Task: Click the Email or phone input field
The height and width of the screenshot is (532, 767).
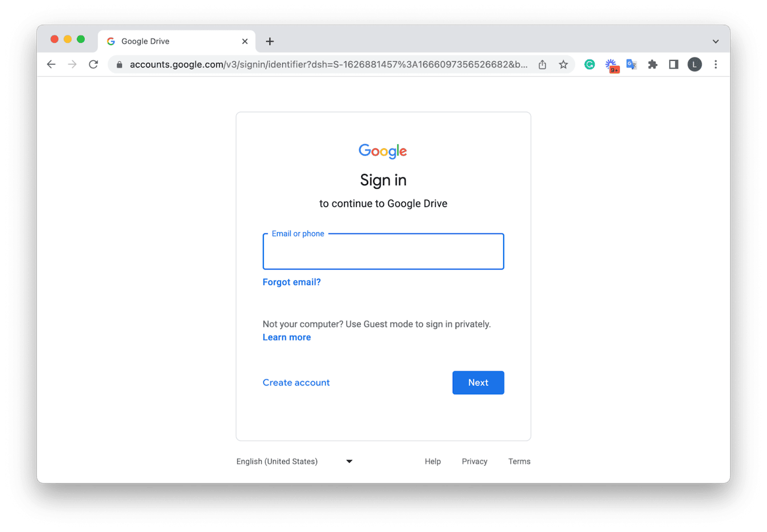Action: click(383, 252)
